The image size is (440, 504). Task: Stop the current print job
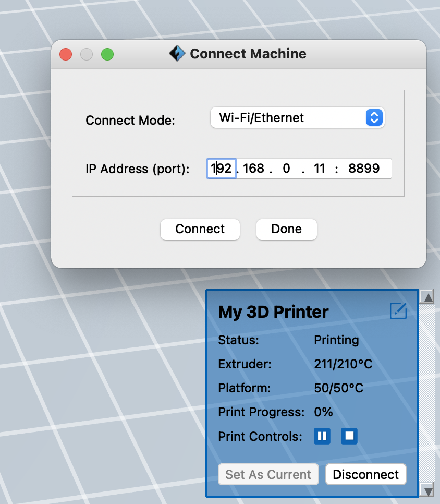pyautogui.click(x=349, y=436)
